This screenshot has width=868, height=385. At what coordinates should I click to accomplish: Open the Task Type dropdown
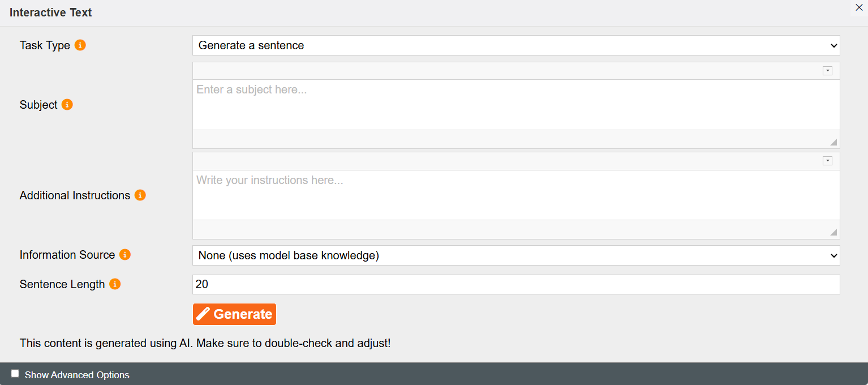(x=516, y=45)
